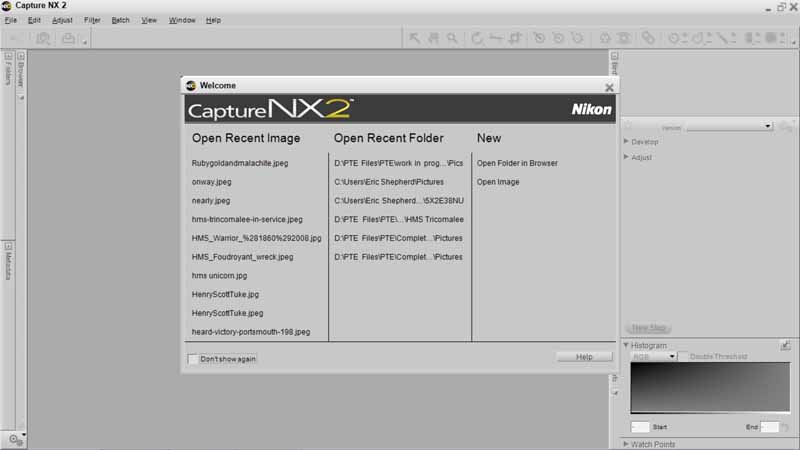The width and height of the screenshot is (800, 450).
Task: Click the Help button in Welcome dialog
Action: (585, 357)
